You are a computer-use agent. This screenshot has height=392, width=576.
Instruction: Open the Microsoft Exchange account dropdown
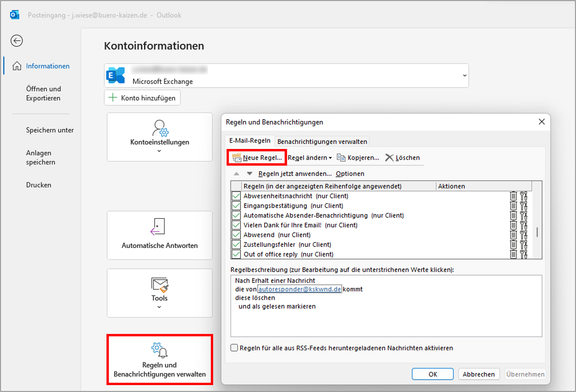pos(464,76)
